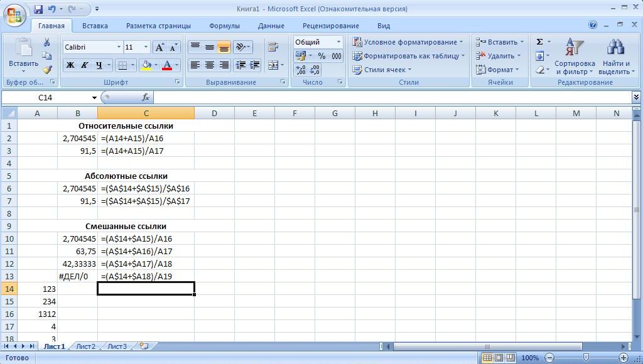This screenshot has height=364, width=643.
Task: Decrease decimal places
Action: click(315, 70)
